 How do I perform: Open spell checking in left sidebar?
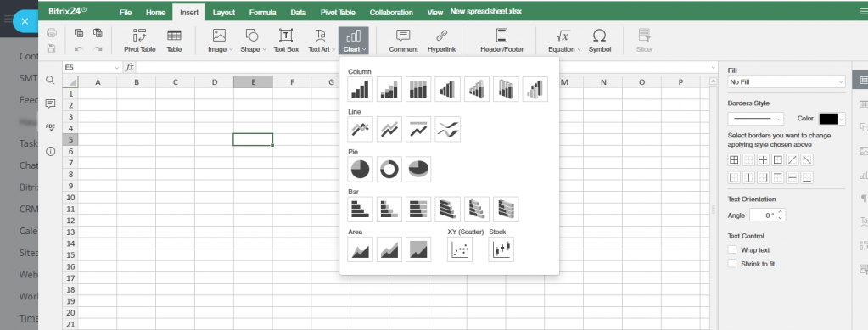[50, 127]
